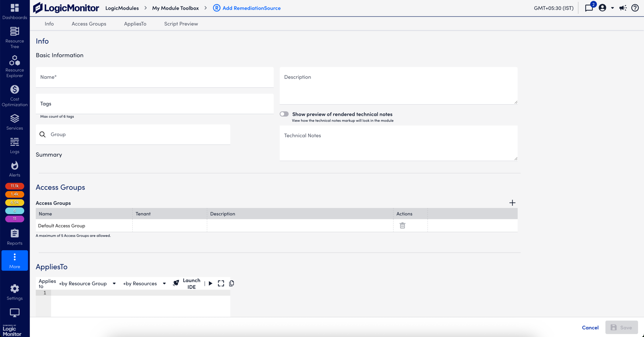Click the red 11.1k alert badge

tap(15, 186)
